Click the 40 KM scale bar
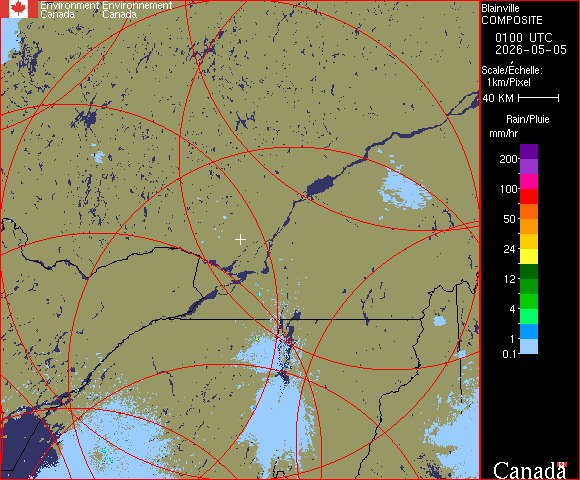 point(538,98)
